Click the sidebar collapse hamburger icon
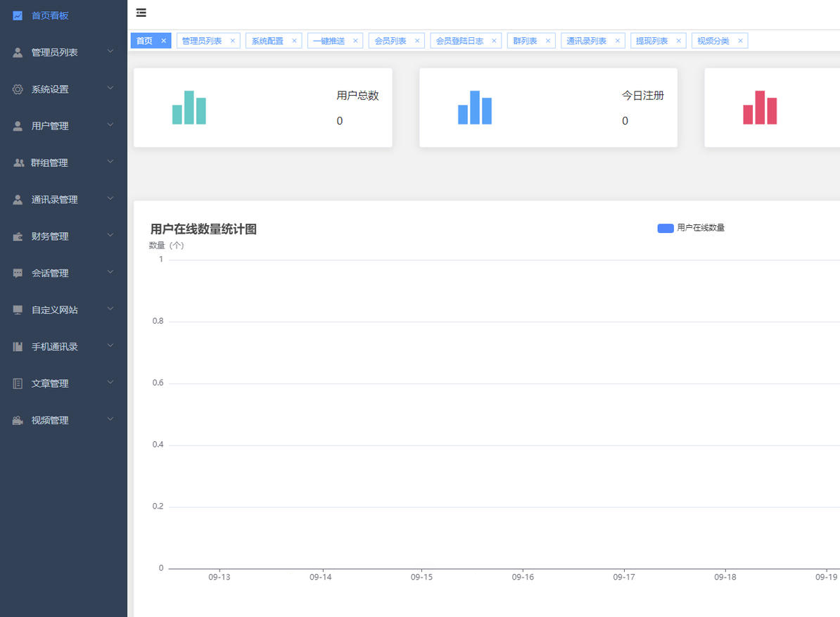 pos(141,13)
